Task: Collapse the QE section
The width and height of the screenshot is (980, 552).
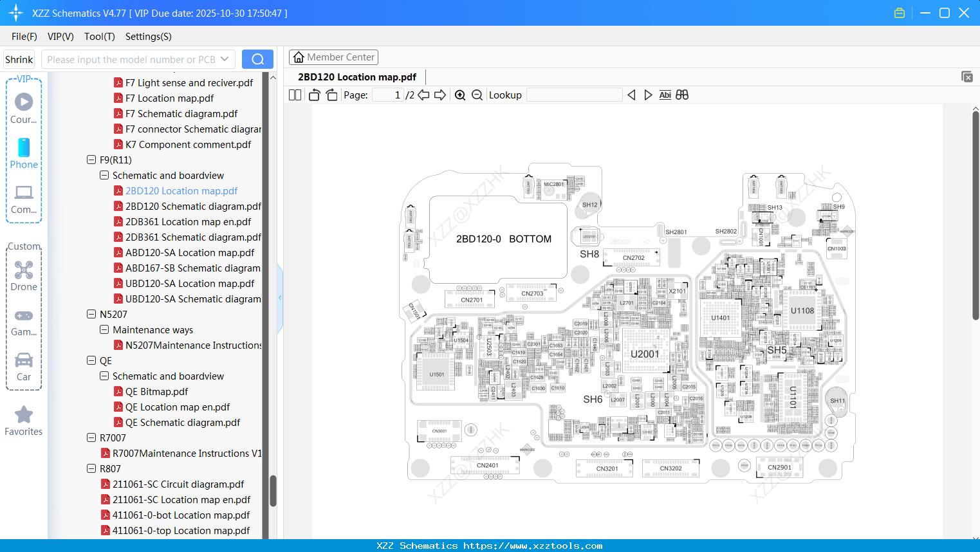Action: [x=91, y=360]
